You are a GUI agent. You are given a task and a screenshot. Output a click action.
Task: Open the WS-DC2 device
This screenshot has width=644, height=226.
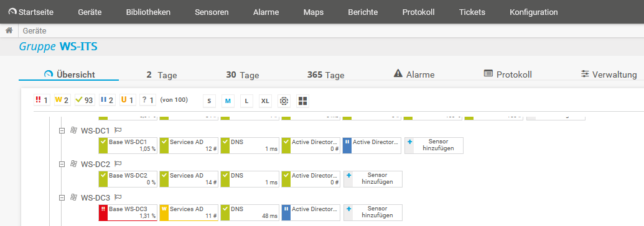pyautogui.click(x=95, y=164)
